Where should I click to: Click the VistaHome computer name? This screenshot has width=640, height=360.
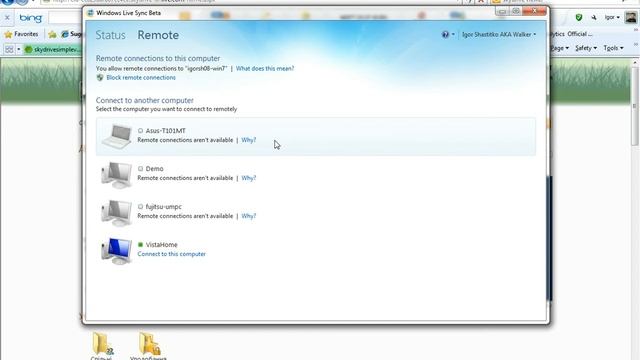(161, 244)
